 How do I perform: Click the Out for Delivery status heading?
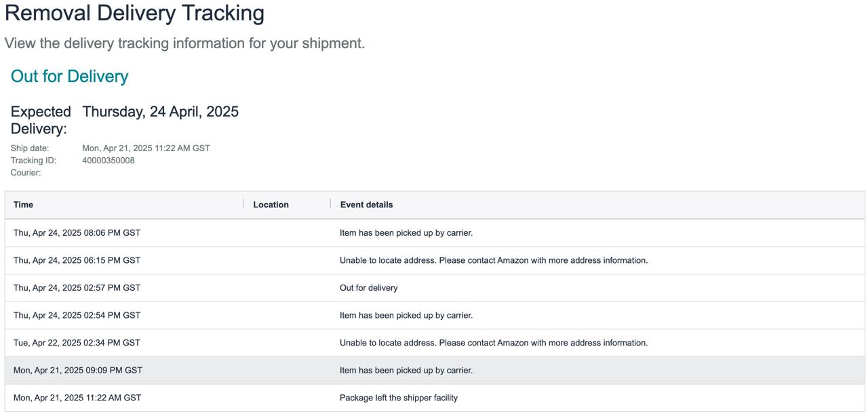tap(69, 76)
